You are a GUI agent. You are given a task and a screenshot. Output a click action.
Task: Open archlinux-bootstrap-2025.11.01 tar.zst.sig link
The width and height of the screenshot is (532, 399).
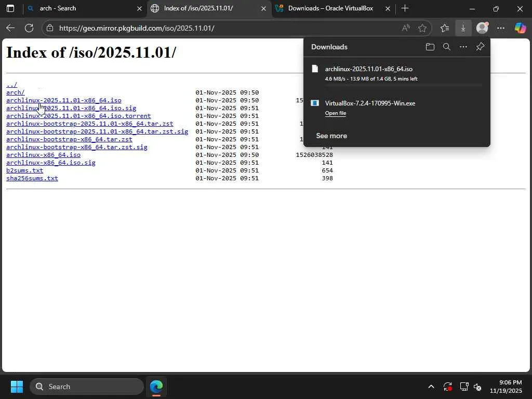pyautogui.click(x=97, y=131)
